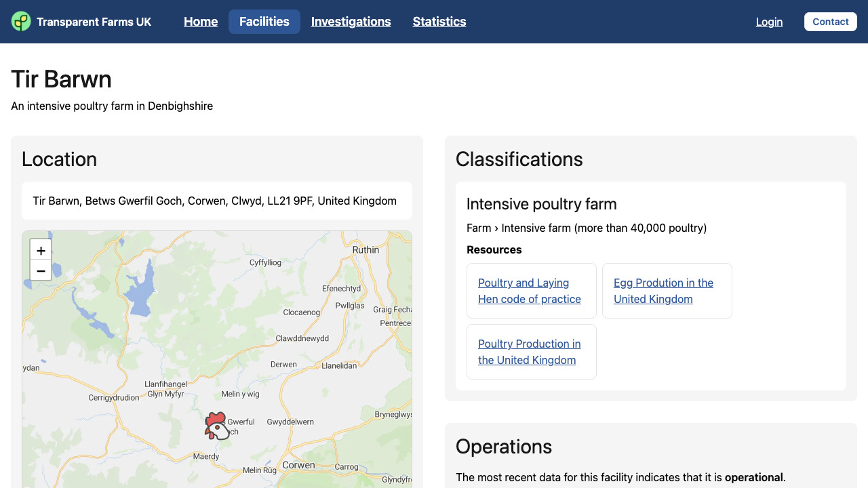Click Cerrigydrudion label on the map
Screen dimensions: 868x488
[x=114, y=398]
